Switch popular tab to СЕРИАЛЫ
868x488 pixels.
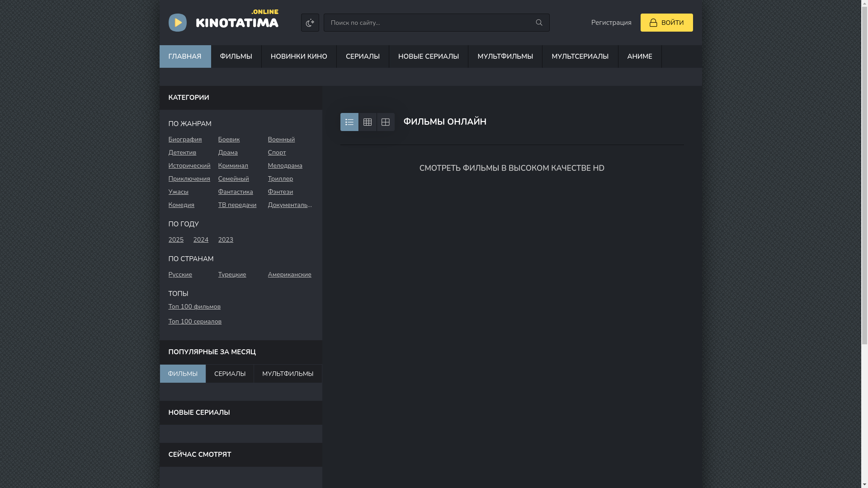click(x=230, y=374)
